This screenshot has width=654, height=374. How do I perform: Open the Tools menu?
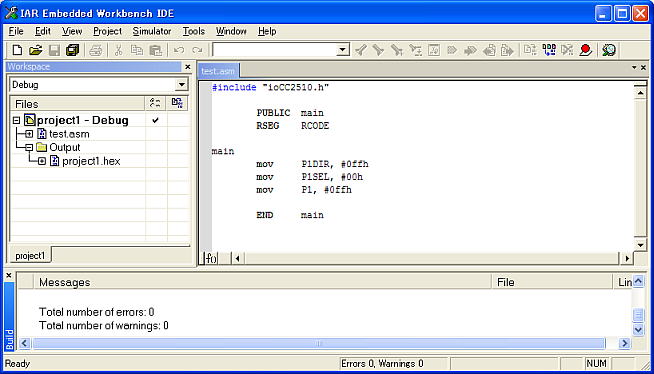[x=194, y=31]
